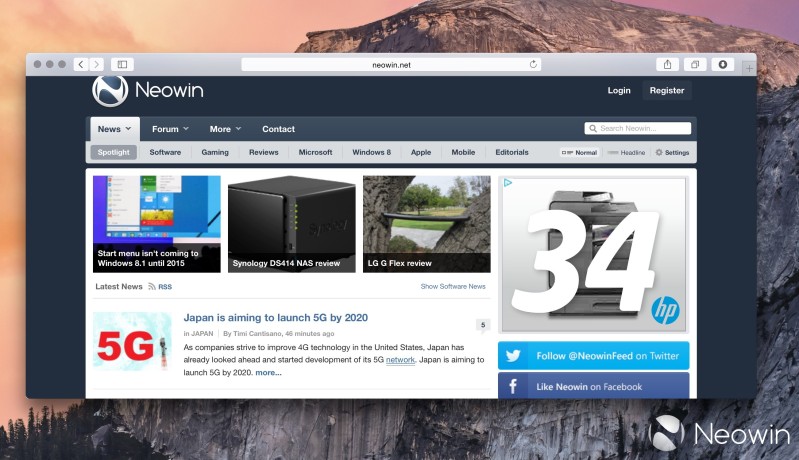This screenshot has height=460, width=799.
Task: Expand the More dropdown menu
Action: pos(225,129)
